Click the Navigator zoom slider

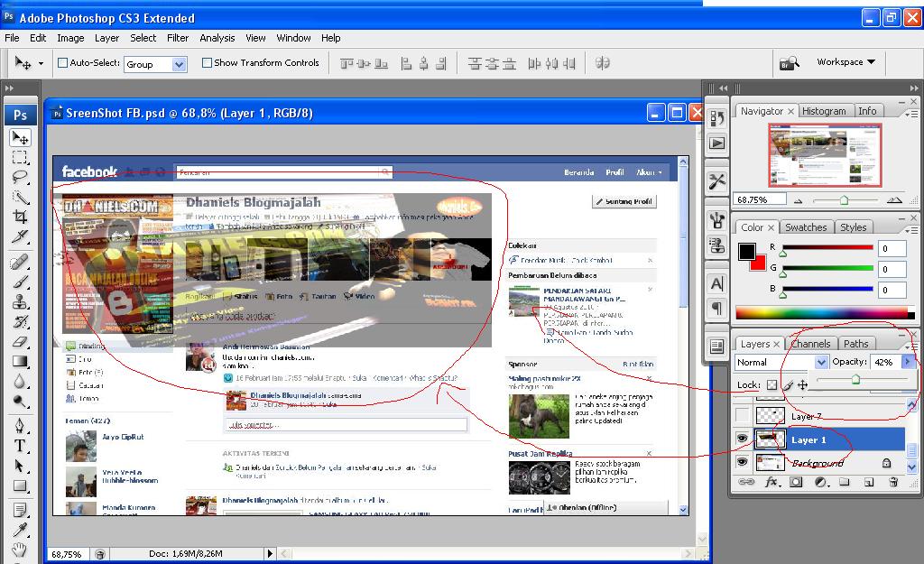844,200
